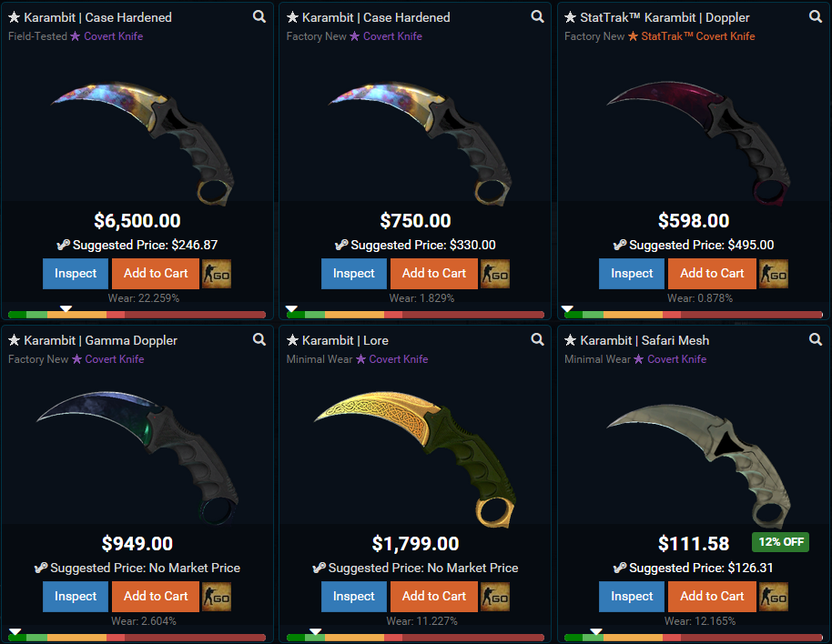Click magnifier icon on Karambit Safari Mesh card
This screenshot has height=644, width=832.
tap(816, 340)
